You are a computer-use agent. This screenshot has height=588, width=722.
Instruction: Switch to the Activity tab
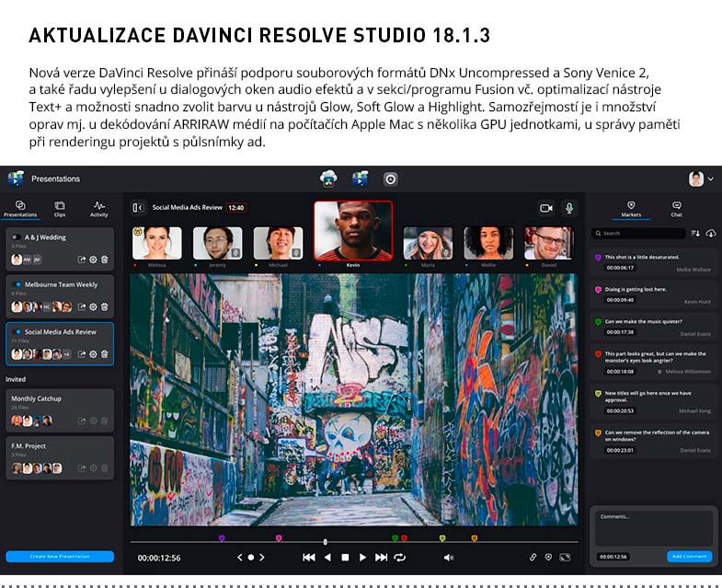click(99, 209)
